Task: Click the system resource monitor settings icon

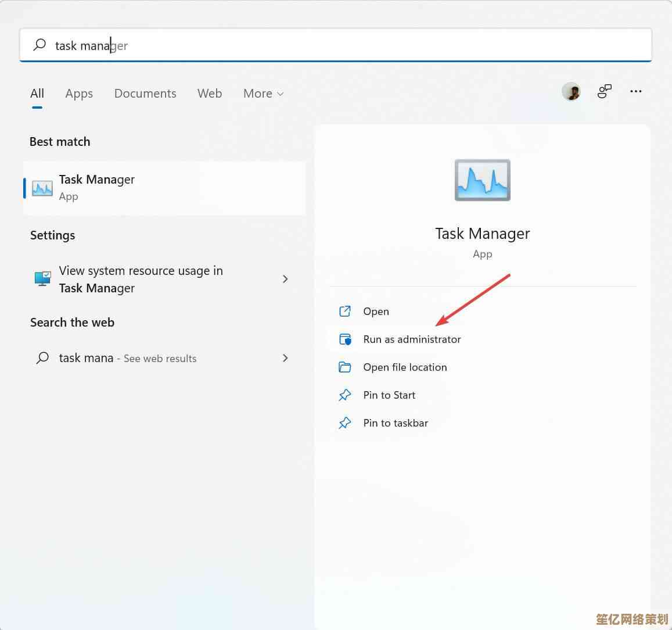Action: point(42,279)
